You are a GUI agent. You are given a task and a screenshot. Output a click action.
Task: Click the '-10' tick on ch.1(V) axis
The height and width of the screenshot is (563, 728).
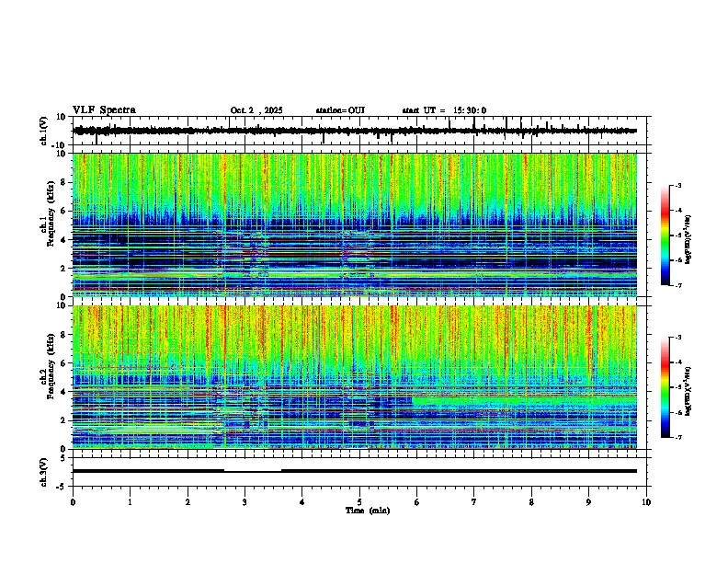click(x=60, y=145)
